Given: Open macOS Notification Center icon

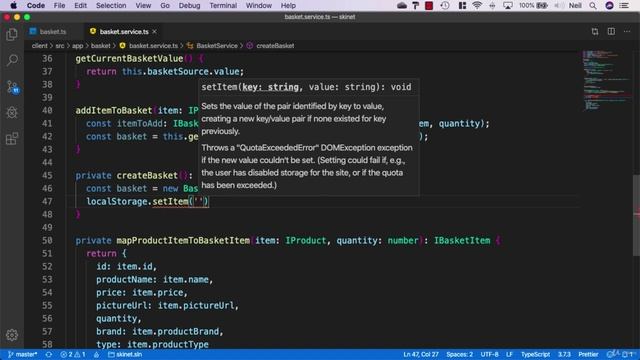Looking at the screenshot, I should (x=624, y=5).
